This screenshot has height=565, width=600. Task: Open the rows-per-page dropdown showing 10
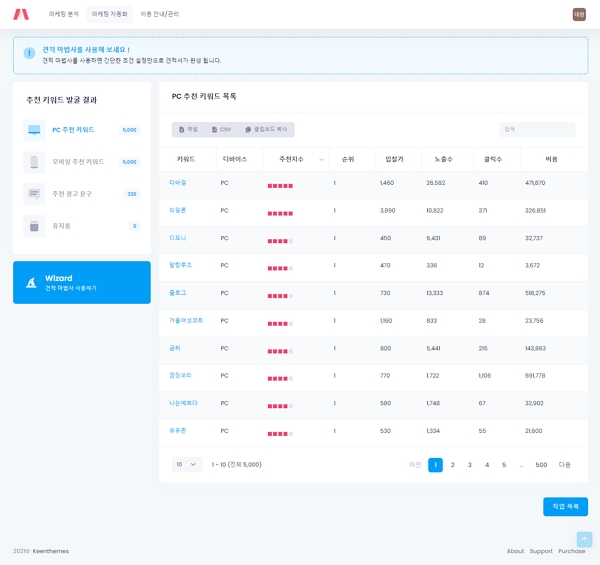(x=187, y=465)
